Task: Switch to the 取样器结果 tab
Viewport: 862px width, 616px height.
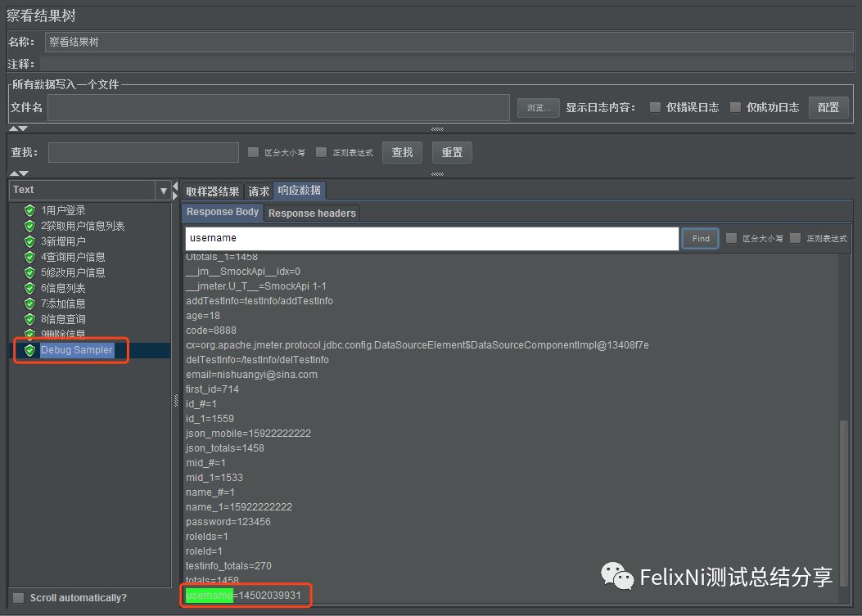Action: [212, 191]
